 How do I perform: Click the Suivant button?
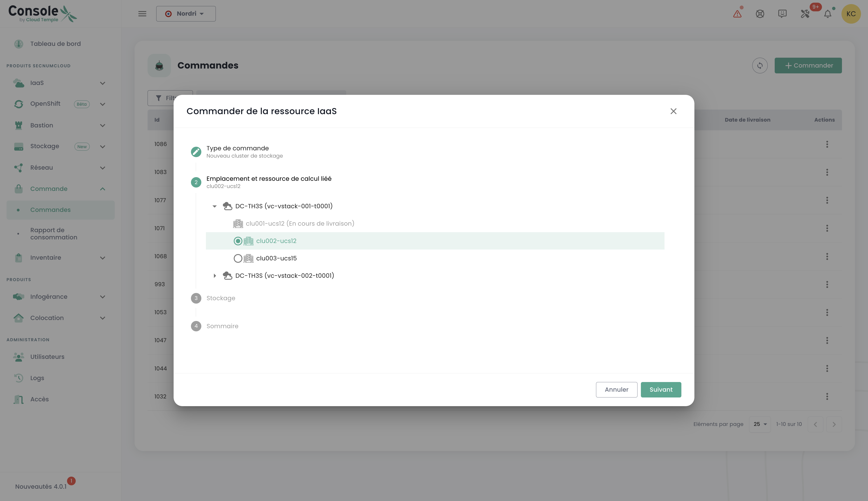(661, 390)
